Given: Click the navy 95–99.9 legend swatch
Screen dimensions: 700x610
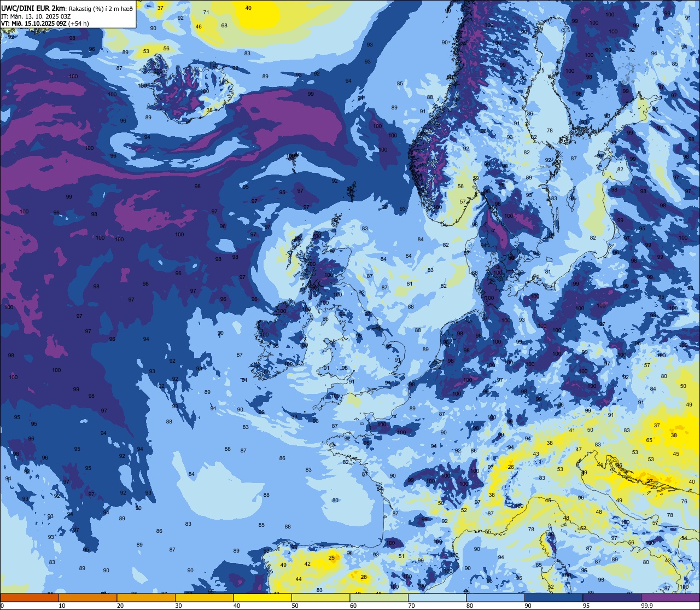Looking at the screenshot, I should tap(612, 597).
